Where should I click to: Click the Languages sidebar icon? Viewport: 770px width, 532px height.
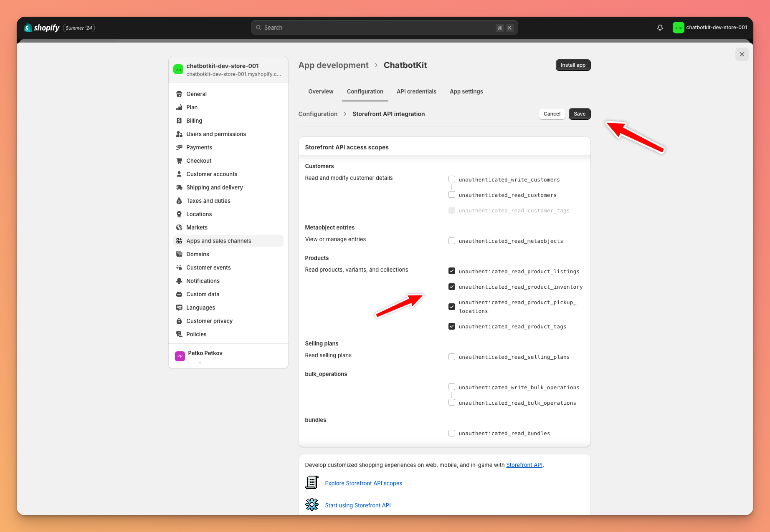pos(179,308)
